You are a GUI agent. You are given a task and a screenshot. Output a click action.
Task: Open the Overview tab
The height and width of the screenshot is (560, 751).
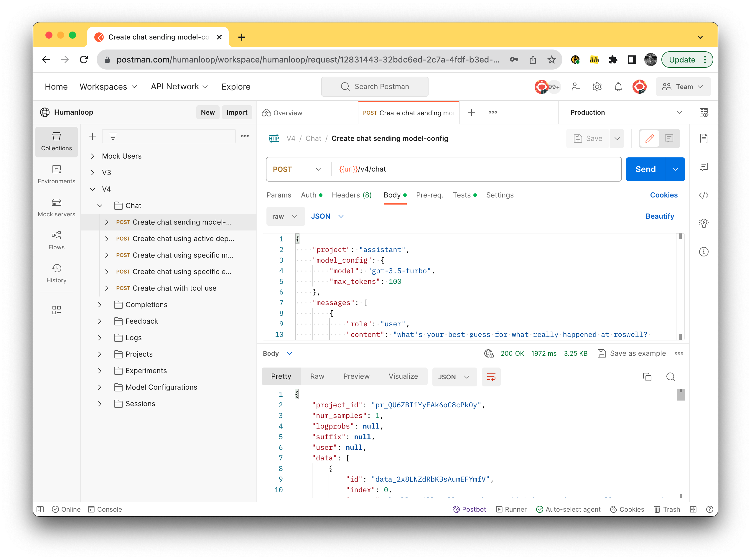307,113
